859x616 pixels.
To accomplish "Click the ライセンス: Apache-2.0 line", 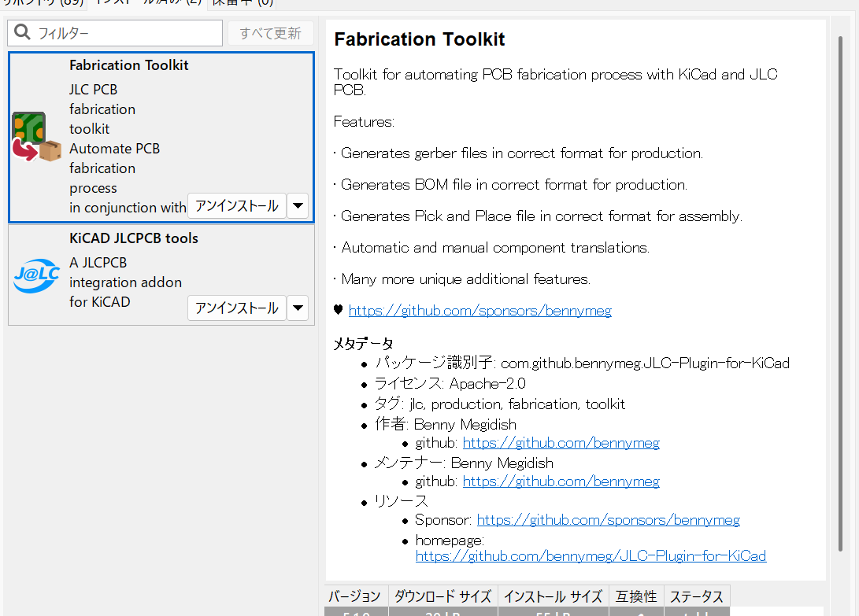I will 450,383.
